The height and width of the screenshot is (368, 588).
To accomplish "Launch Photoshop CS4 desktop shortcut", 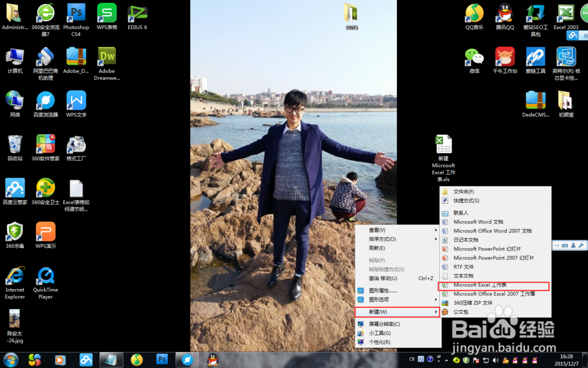I will click(76, 19).
